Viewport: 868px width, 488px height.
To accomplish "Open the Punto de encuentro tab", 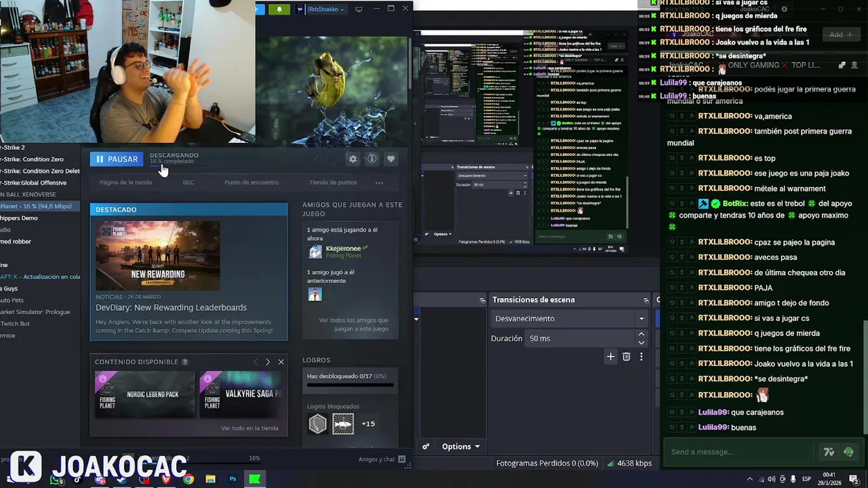I will coord(252,182).
